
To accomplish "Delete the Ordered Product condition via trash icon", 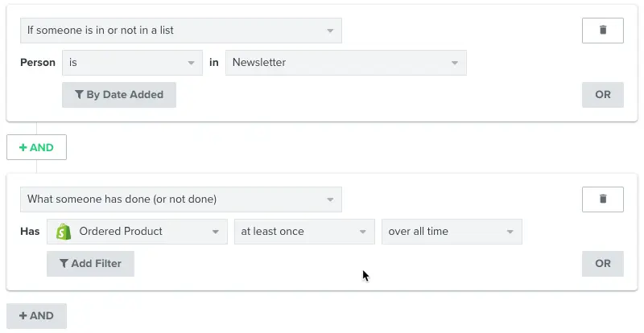I will pos(602,199).
